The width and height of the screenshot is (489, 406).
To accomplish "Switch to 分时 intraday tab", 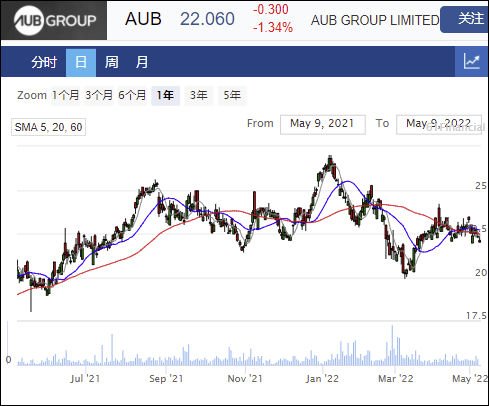I will tap(44, 62).
